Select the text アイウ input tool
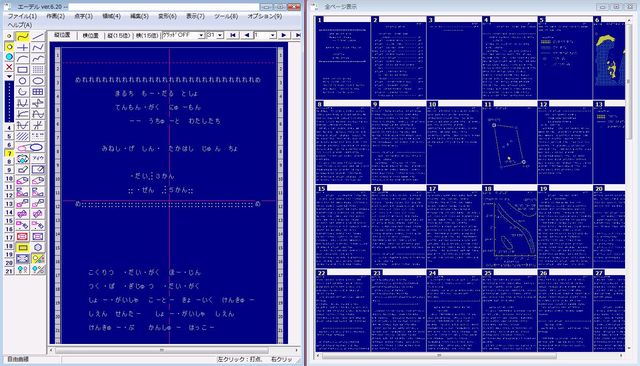Image resolution: width=640 pixels, height=366 pixels. coord(38,158)
